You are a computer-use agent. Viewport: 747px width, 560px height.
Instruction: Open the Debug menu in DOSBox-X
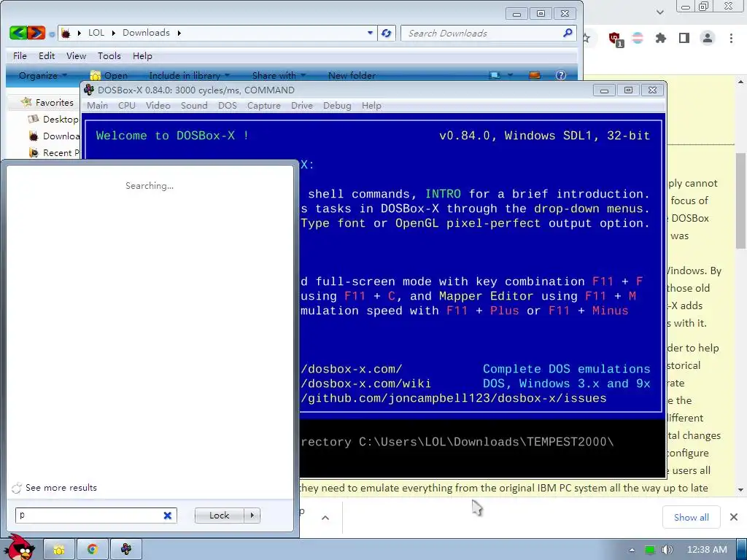[337, 105]
